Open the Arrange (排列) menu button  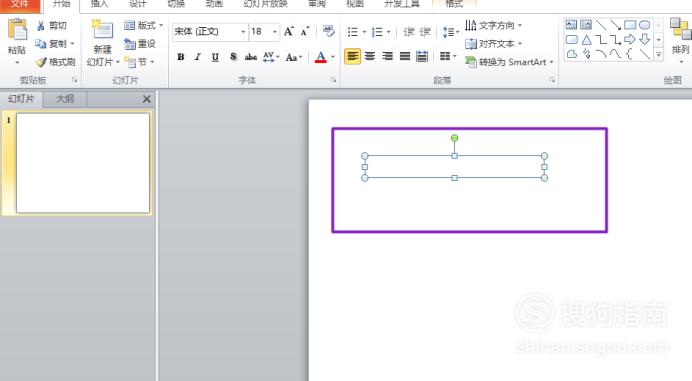tap(680, 40)
